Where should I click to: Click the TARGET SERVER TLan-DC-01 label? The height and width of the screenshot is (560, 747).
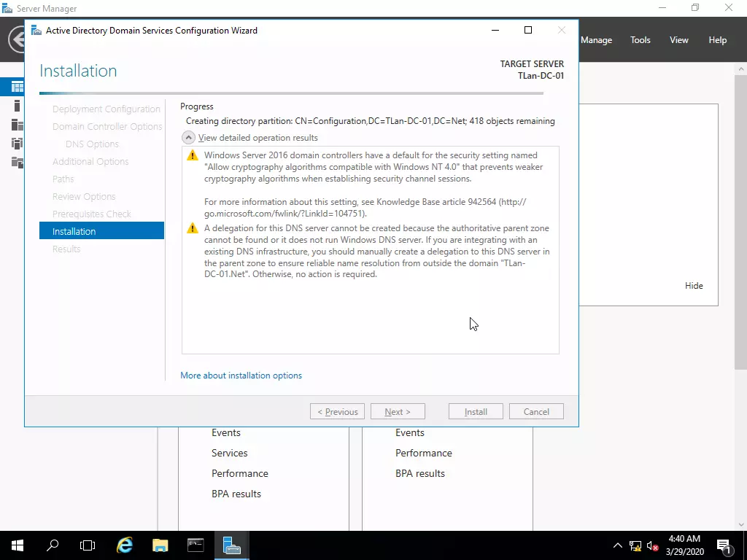tap(532, 69)
